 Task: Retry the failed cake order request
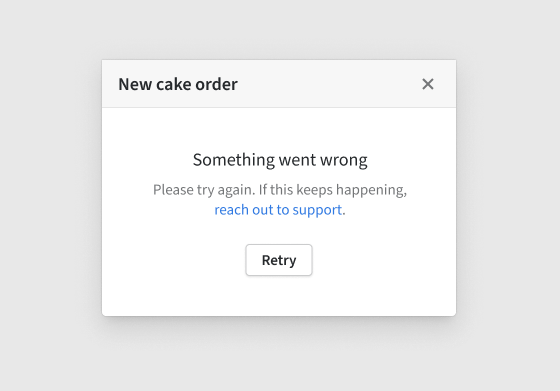point(279,260)
